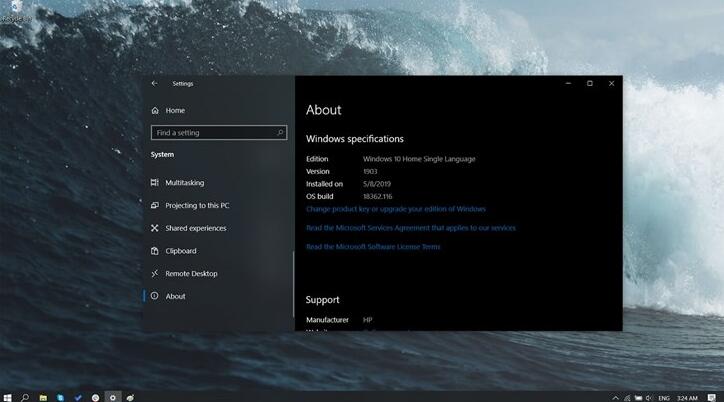
Task: Focus the Find a setting search box
Action: pos(219,132)
